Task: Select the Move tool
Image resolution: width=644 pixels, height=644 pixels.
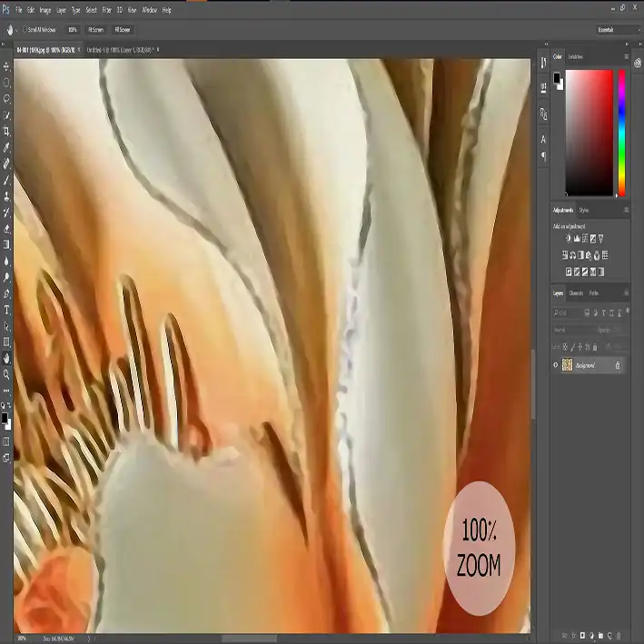Action: pyautogui.click(x=6, y=67)
